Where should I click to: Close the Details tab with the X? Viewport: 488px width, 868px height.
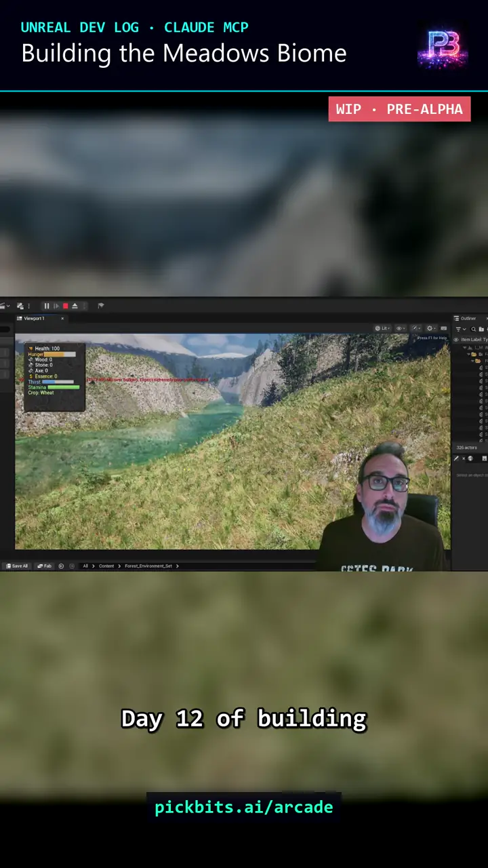point(464,458)
